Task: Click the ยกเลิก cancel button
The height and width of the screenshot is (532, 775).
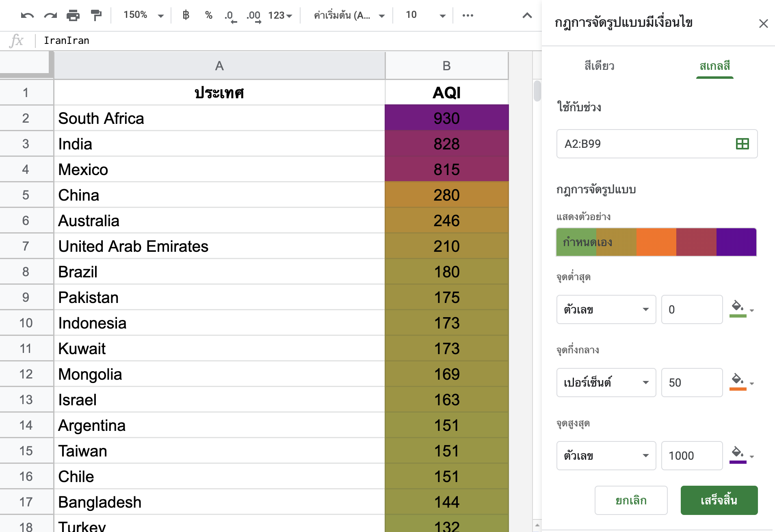Action: pyautogui.click(x=631, y=500)
